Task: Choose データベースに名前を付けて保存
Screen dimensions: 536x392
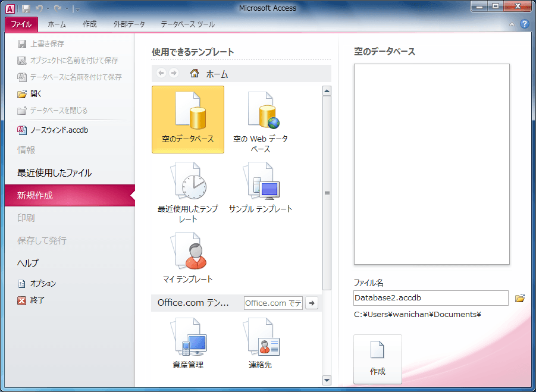Action: [x=70, y=77]
